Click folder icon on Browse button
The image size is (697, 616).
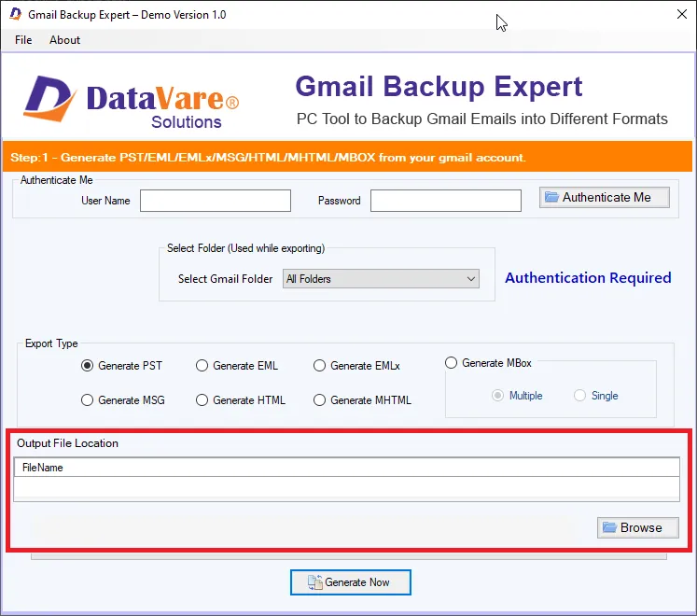point(609,527)
